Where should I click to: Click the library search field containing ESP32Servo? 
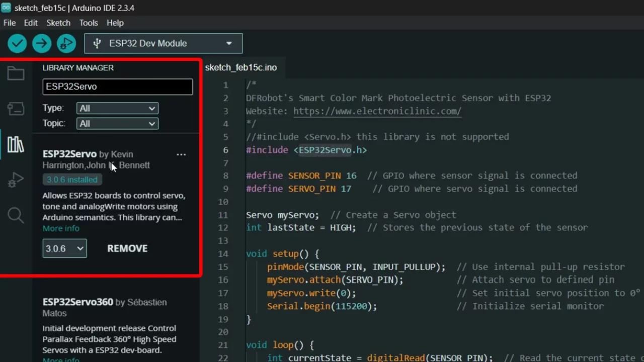tap(118, 86)
